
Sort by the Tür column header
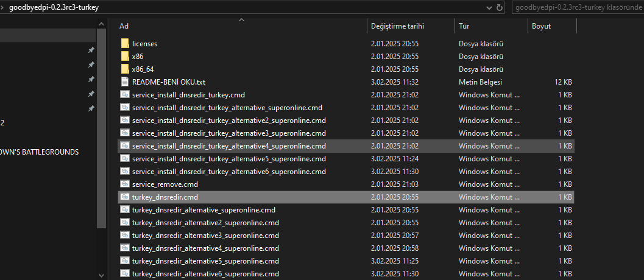tap(464, 26)
